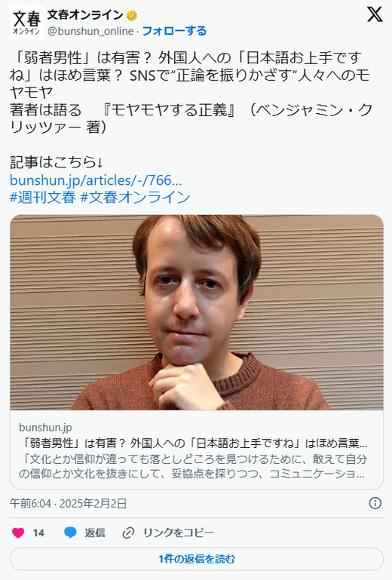Click the card headline about 弱者男性
The width and height of the screenshot is (392, 580).
tap(193, 443)
